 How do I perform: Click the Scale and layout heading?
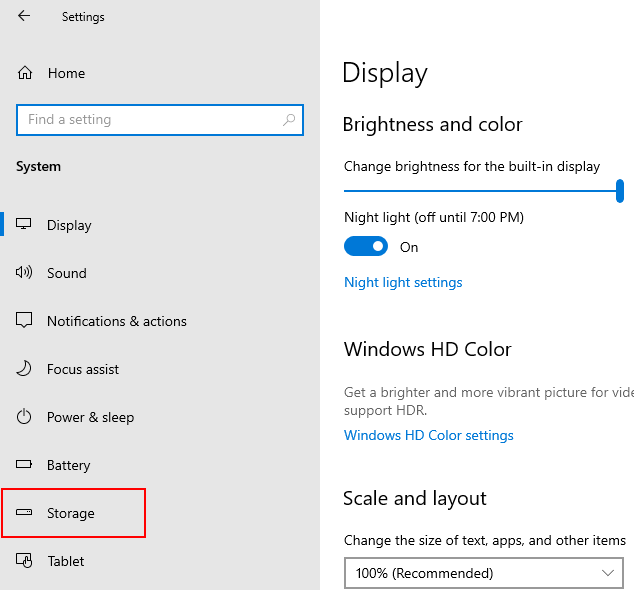(415, 498)
